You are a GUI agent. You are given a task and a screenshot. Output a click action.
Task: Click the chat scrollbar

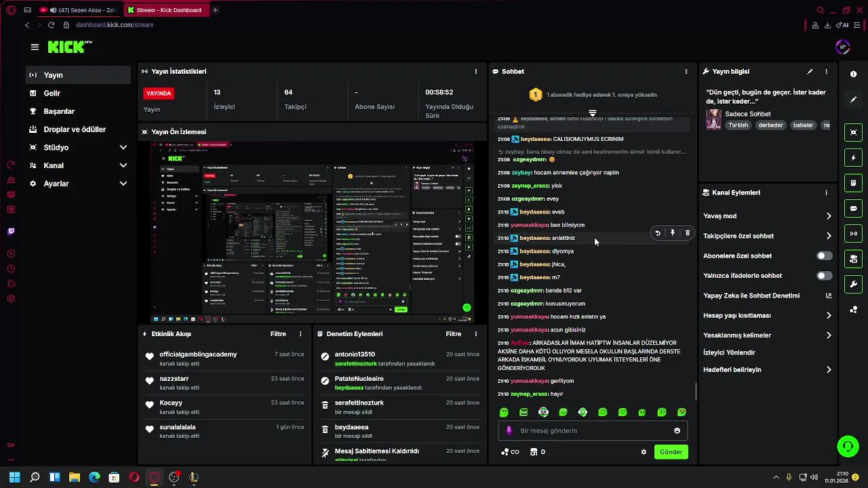tap(696, 391)
